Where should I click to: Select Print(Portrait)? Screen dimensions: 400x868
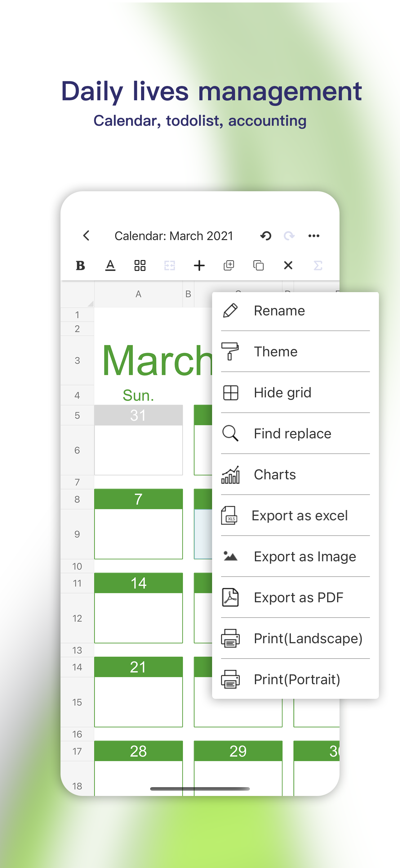(x=295, y=679)
